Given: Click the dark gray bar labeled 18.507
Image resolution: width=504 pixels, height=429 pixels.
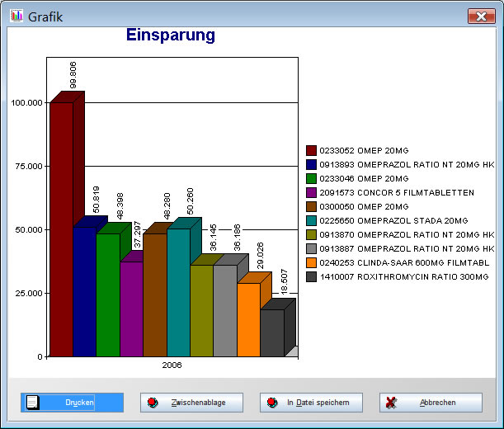Looking at the screenshot, I should [272, 333].
